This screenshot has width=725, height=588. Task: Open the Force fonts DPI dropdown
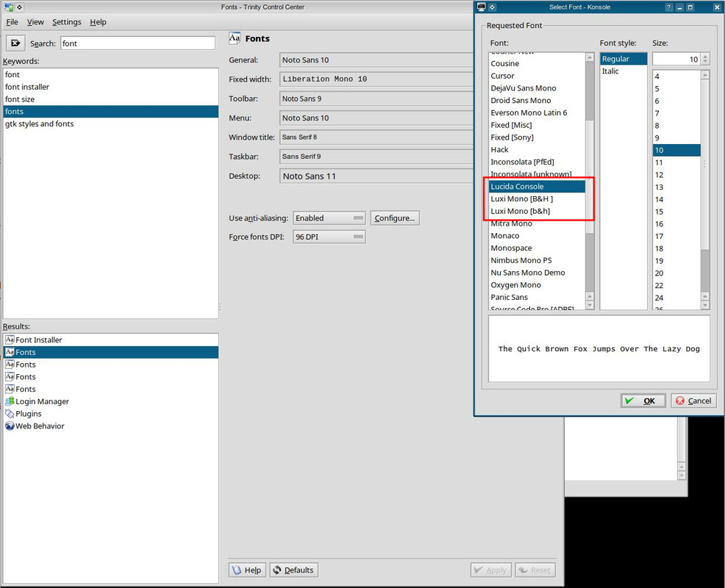click(329, 237)
